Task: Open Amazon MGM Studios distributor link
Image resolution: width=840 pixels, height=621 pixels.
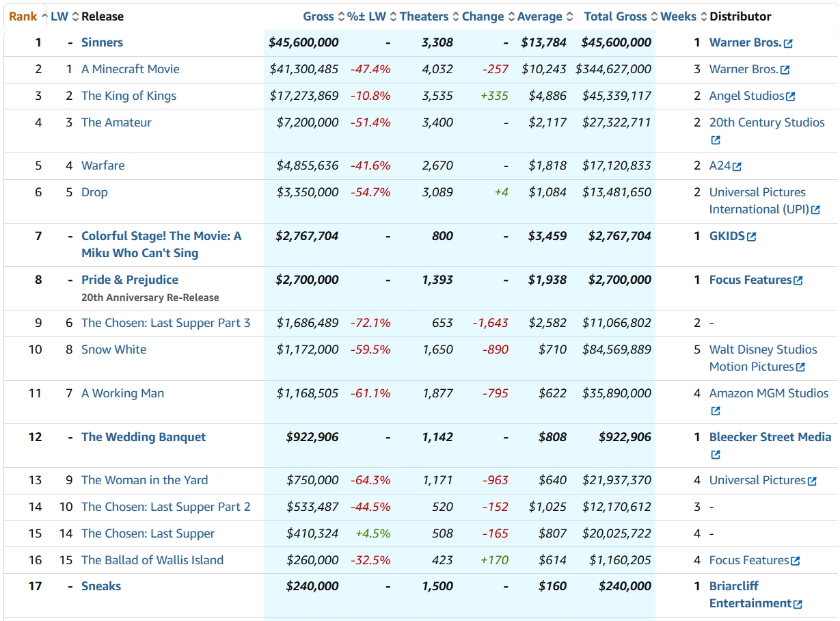Action: [x=769, y=393]
